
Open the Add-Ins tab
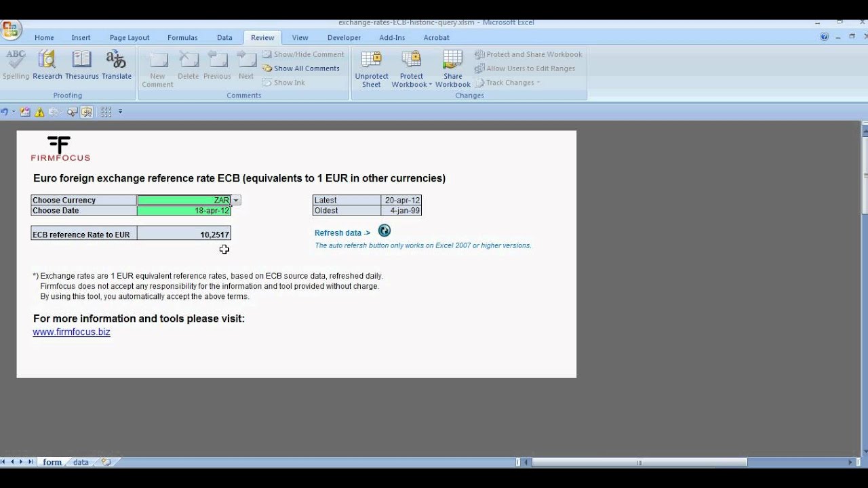tap(392, 38)
